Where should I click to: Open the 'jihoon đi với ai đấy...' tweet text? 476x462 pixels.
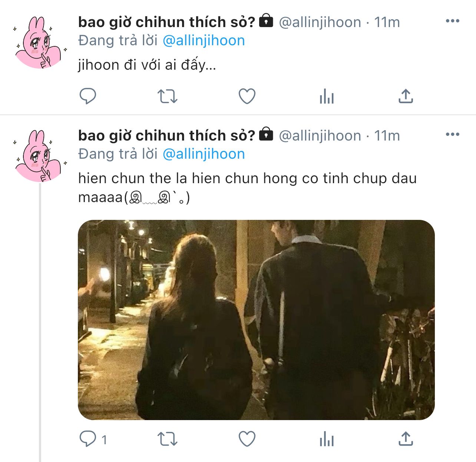click(147, 65)
